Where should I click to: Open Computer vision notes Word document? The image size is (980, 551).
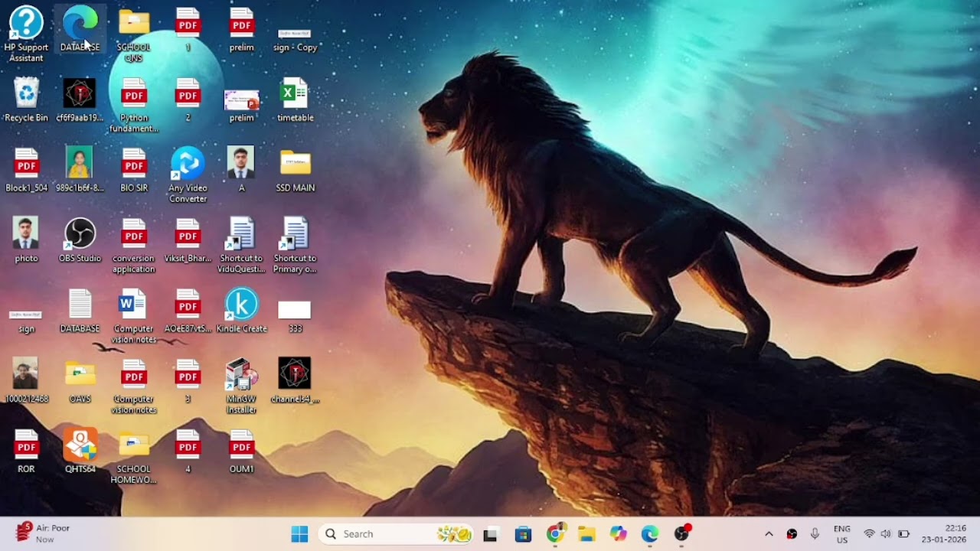[x=134, y=316]
